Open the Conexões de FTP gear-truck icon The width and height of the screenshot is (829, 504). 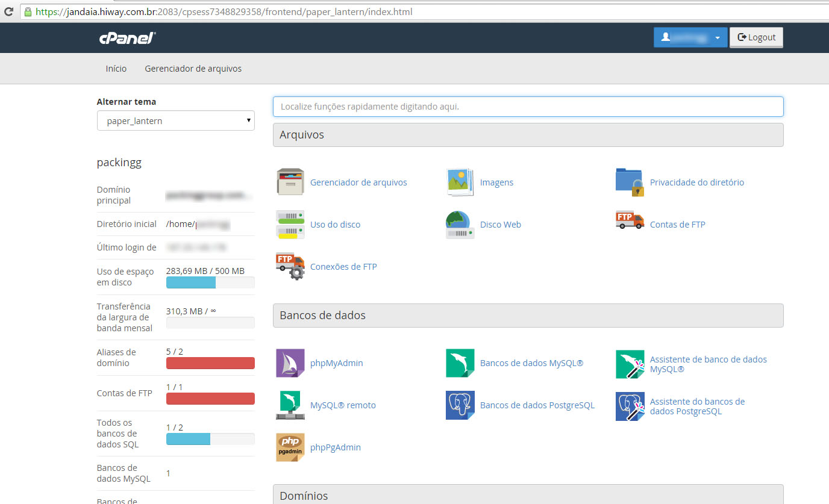tap(290, 266)
